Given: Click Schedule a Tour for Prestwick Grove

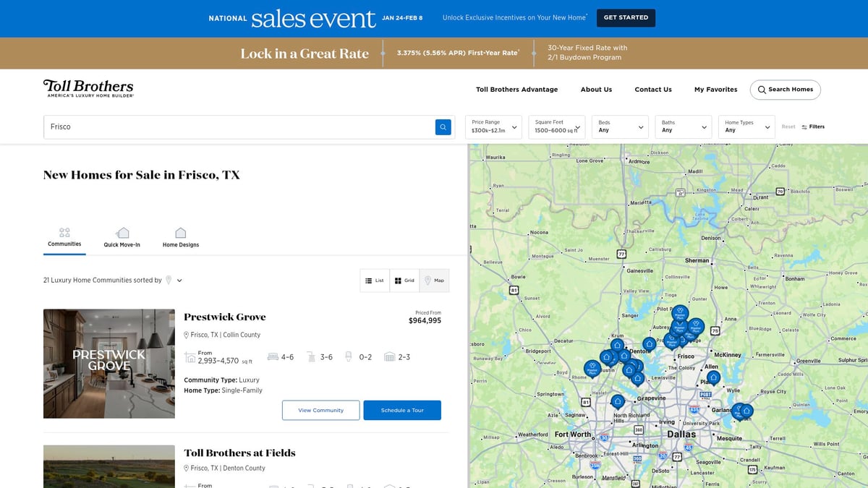Looking at the screenshot, I should coord(404,410).
